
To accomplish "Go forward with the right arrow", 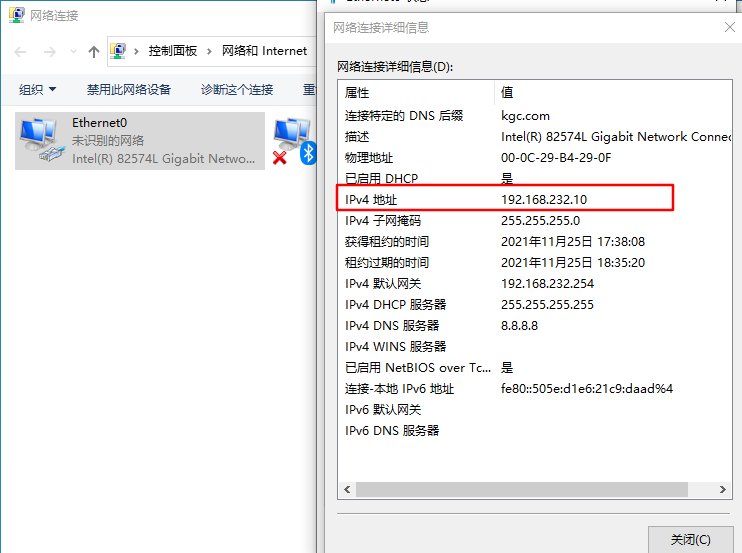I will point(50,52).
